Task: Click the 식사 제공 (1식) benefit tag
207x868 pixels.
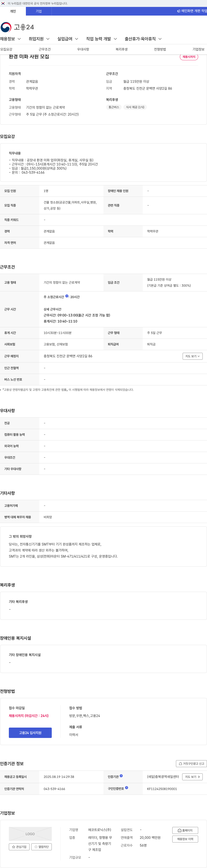Action: [135, 107]
